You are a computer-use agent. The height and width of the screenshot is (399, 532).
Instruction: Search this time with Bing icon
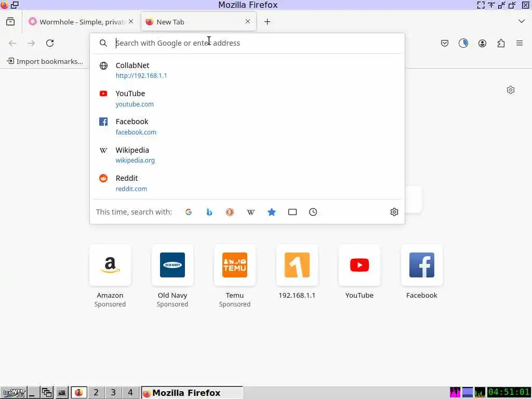point(209,212)
